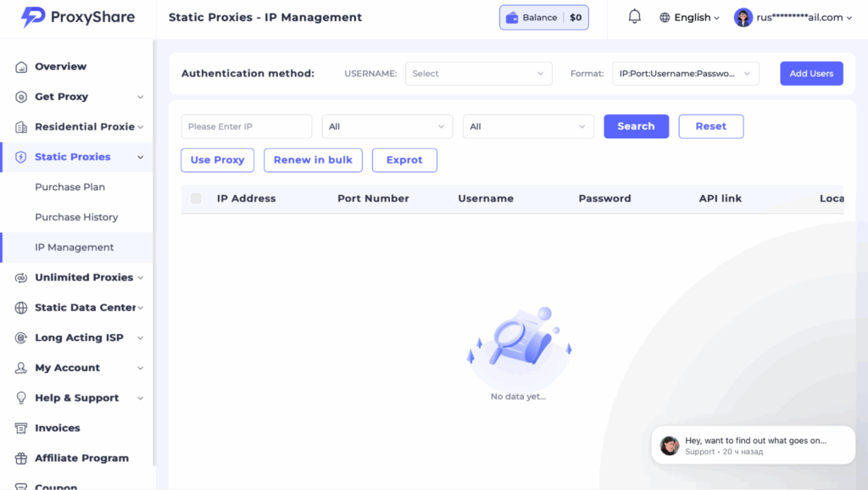Click the ProxyShare logo icon
The height and width of the screenshot is (490, 868).
(x=33, y=17)
